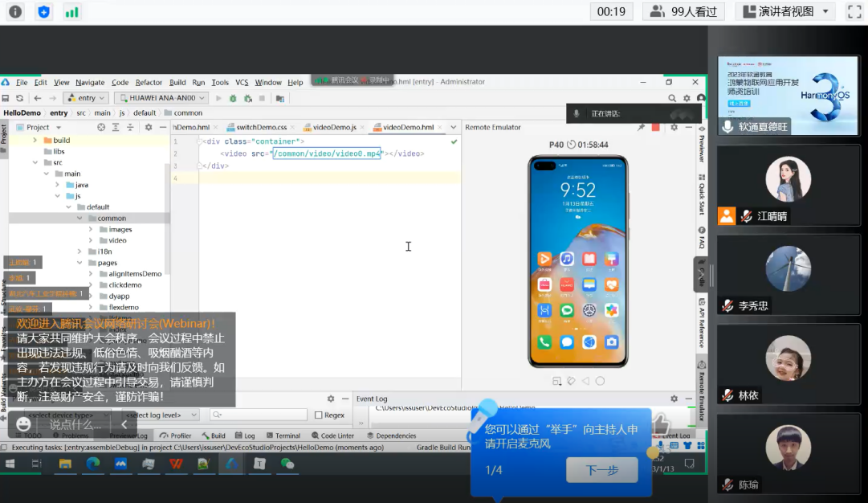868x503 pixels.
Task: Open the Refactor menu
Action: [149, 82]
